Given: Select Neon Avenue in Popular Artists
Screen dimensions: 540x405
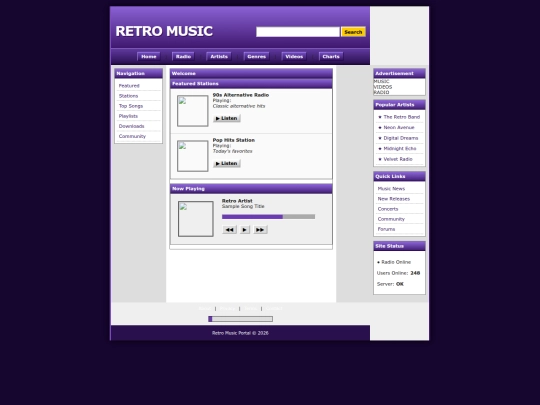Looking at the screenshot, I should coord(399,127).
